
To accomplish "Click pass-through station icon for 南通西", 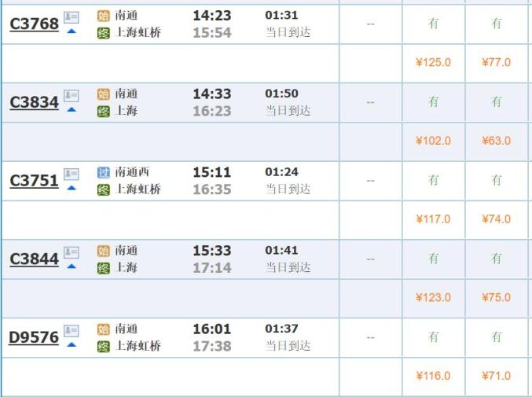I will click(x=104, y=172).
